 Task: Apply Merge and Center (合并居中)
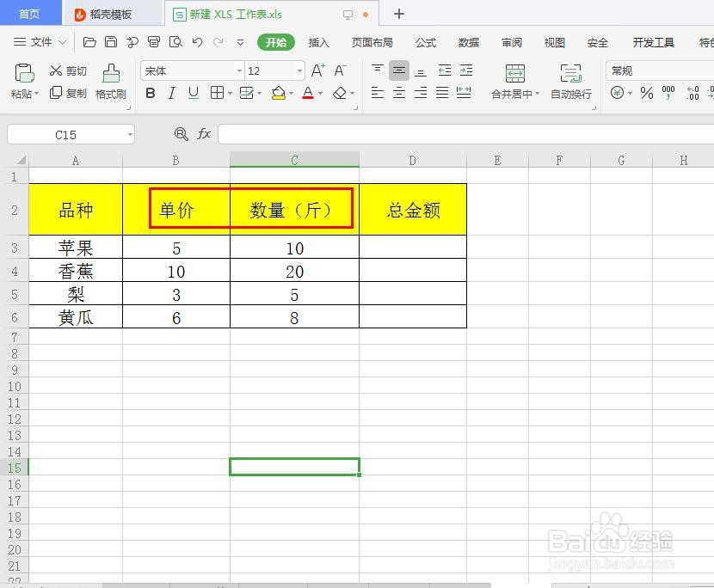click(x=514, y=82)
